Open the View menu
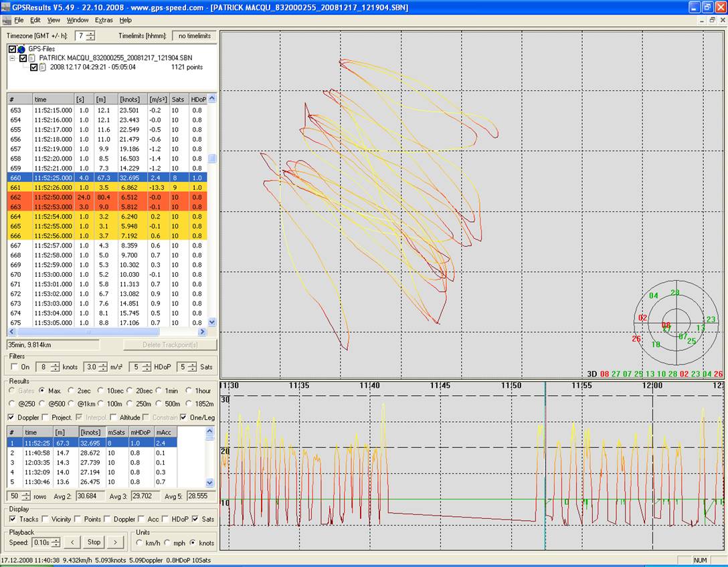This screenshot has width=728, height=567. [54, 20]
